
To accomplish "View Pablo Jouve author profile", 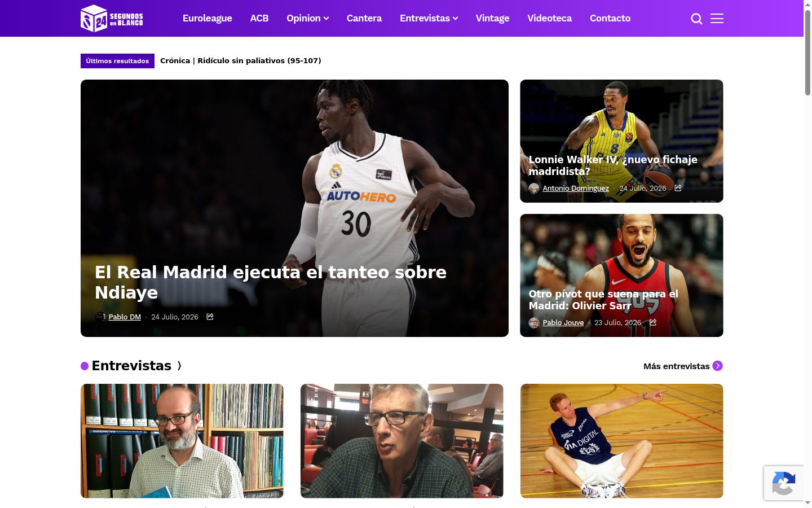I will pyautogui.click(x=563, y=322).
